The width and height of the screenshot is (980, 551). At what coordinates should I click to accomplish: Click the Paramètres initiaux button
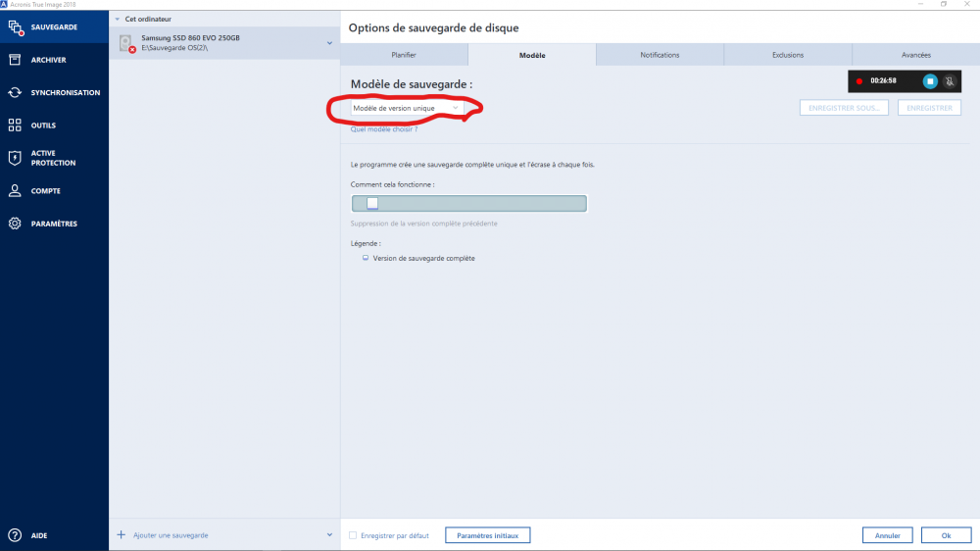point(487,535)
